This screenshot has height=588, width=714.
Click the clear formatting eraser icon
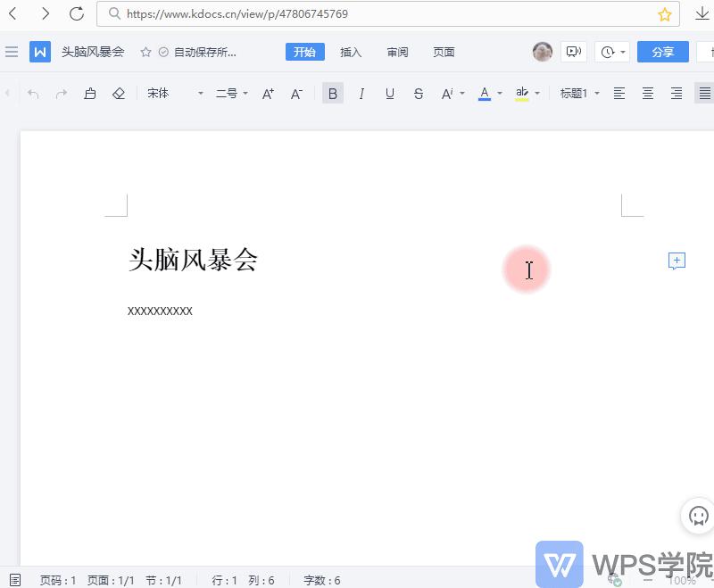(x=119, y=93)
